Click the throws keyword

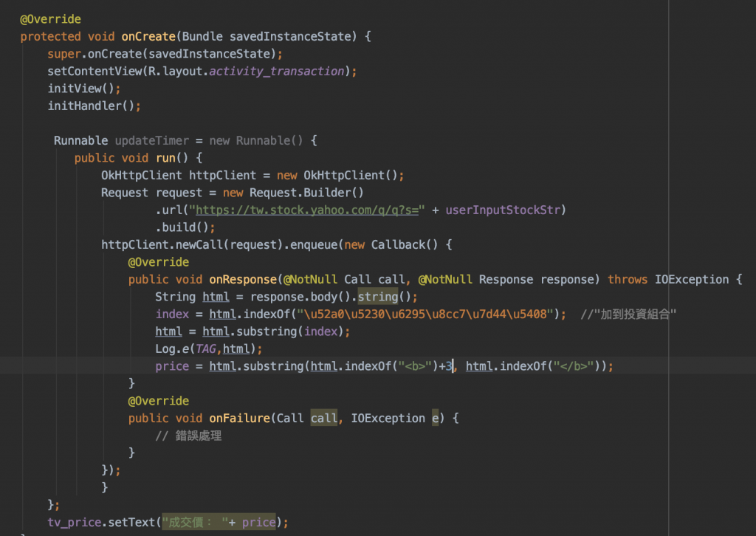pos(628,280)
